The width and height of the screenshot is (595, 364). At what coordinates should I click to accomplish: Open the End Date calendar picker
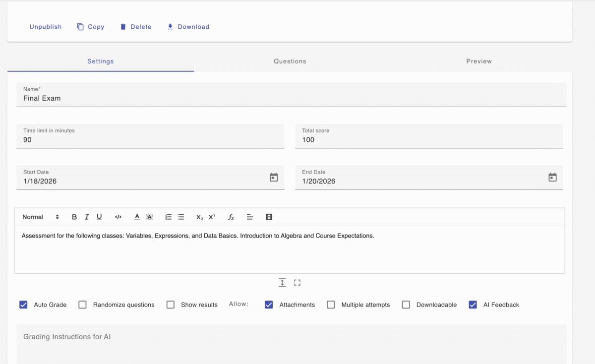tap(552, 178)
